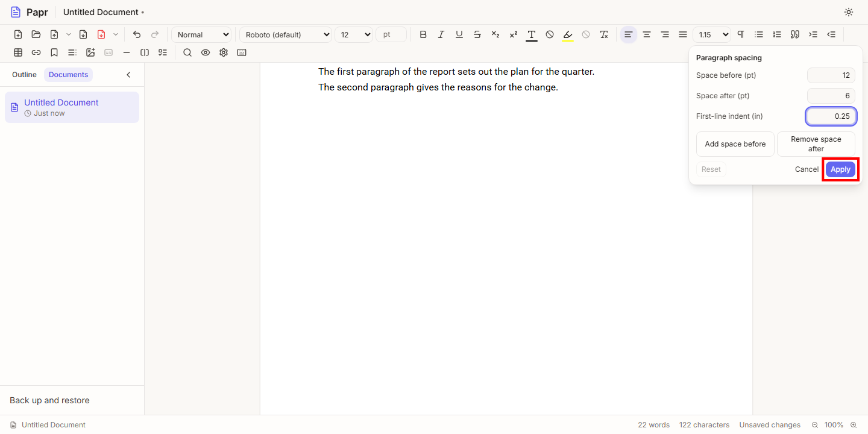The height and width of the screenshot is (434, 868).
Task: Add a bookmark using the bookmark icon
Action: 54,52
